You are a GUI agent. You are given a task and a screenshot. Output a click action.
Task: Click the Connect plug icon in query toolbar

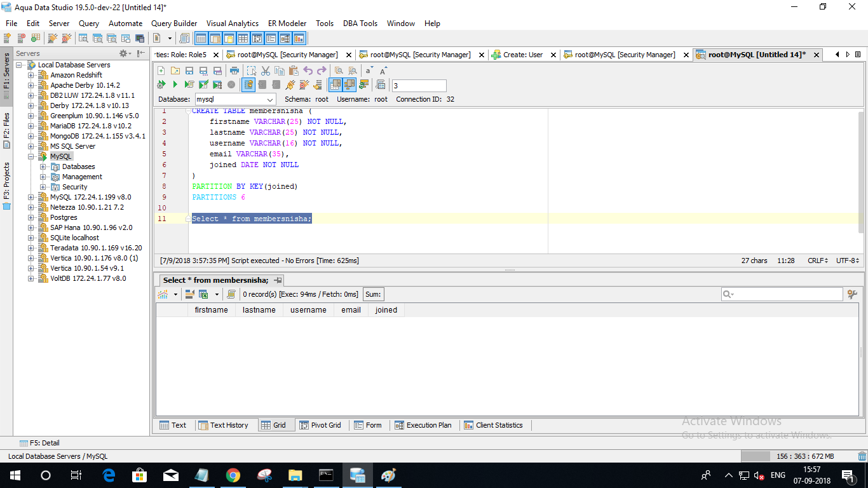click(x=290, y=84)
